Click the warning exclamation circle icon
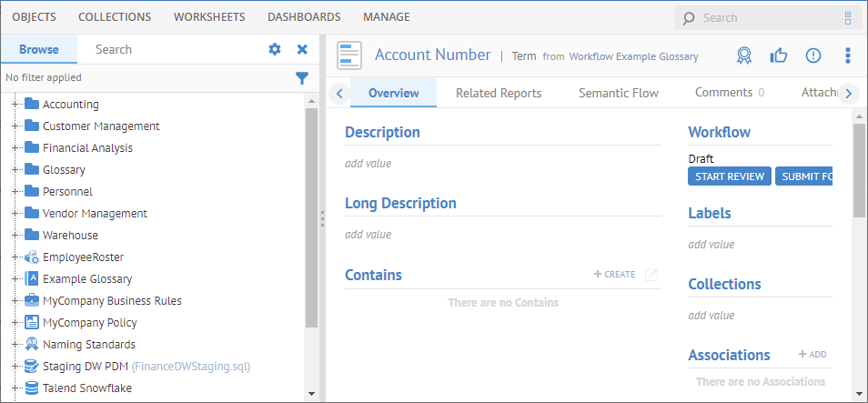Image resolution: width=868 pixels, height=403 pixels. tap(812, 55)
